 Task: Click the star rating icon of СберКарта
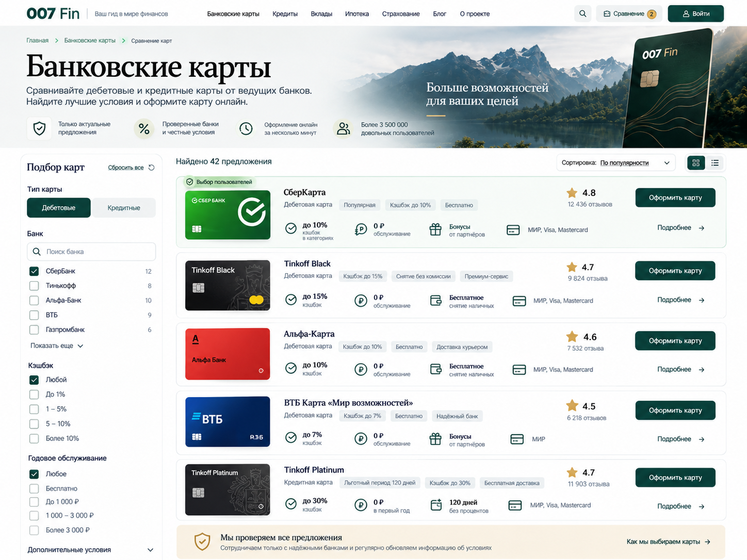point(572,193)
